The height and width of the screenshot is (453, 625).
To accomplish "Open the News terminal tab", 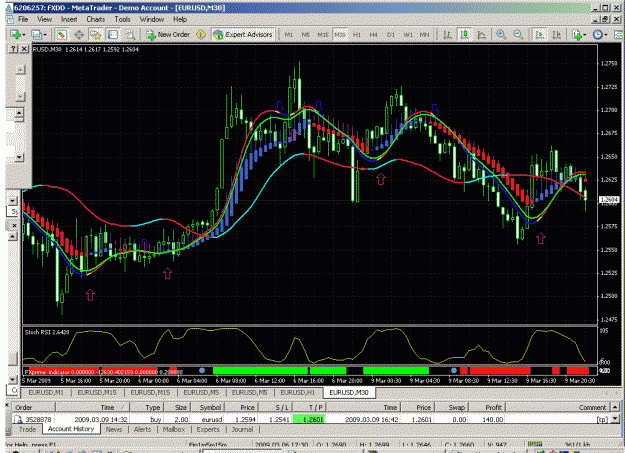I will (x=114, y=429).
